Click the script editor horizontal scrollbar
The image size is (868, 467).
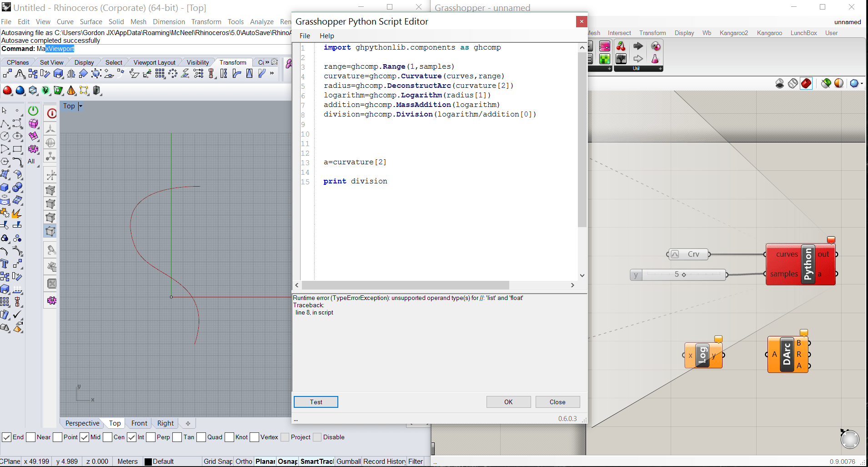[405, 285]
